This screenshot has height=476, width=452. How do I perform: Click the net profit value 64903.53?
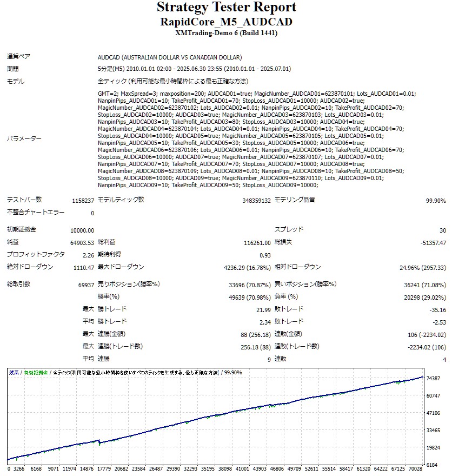point(82,243)
